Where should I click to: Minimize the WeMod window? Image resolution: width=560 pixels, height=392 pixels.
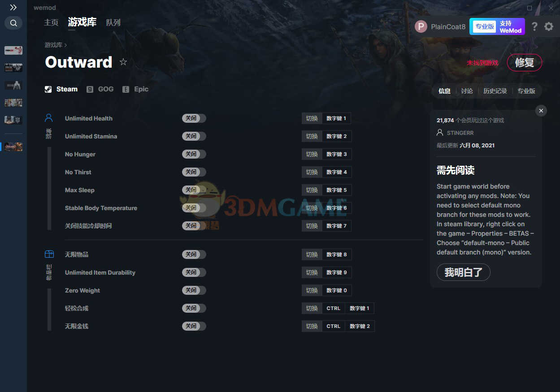click(x=508, y=8)
